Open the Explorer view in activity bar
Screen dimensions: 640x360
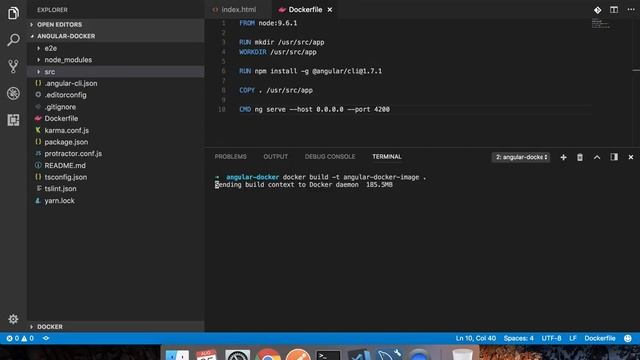(x=13, y=13)
